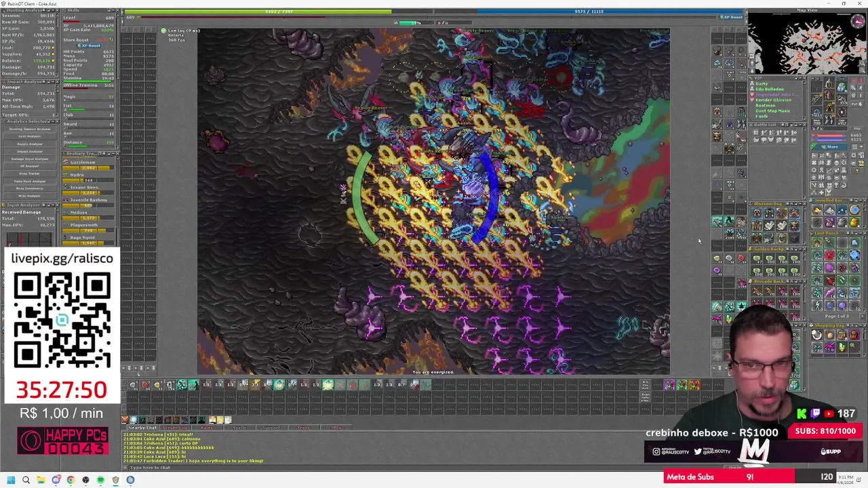This screenshot has height=488, width=868.
Task: Collapse the Input Analyser panel
Action: [52, 205]
